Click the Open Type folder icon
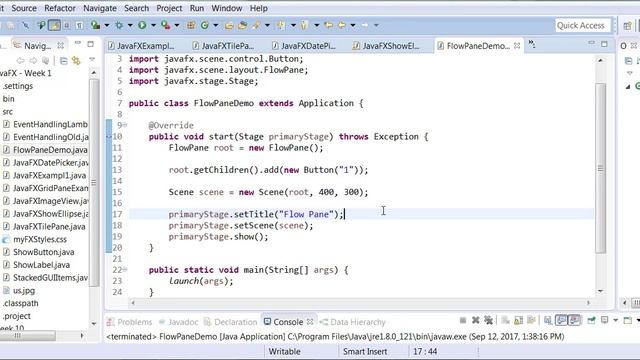This screenshot has width=640, height=360. [229, 25]
